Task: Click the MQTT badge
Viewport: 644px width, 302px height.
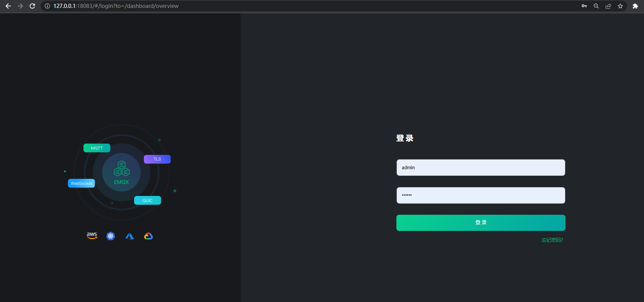Action: 97,148
